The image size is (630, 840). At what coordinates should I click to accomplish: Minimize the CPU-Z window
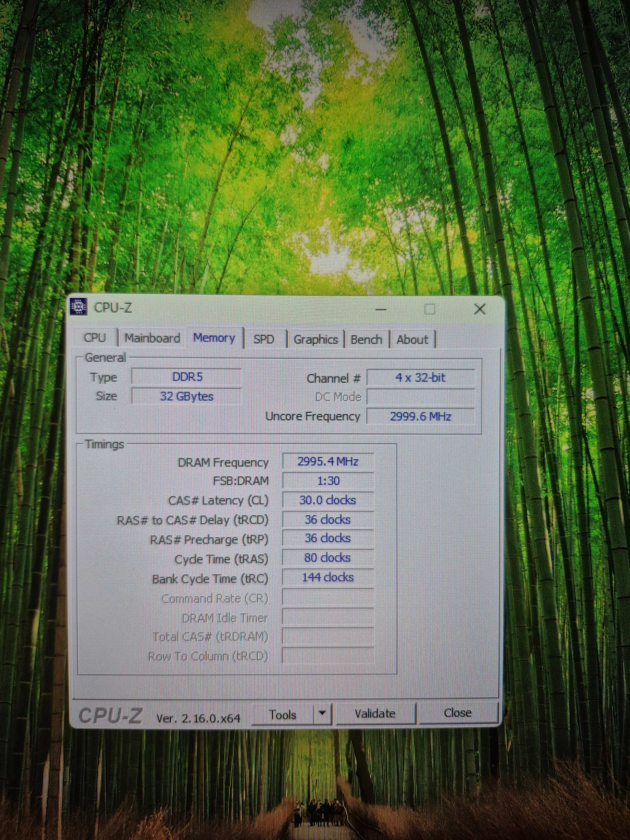pos(381,310)
